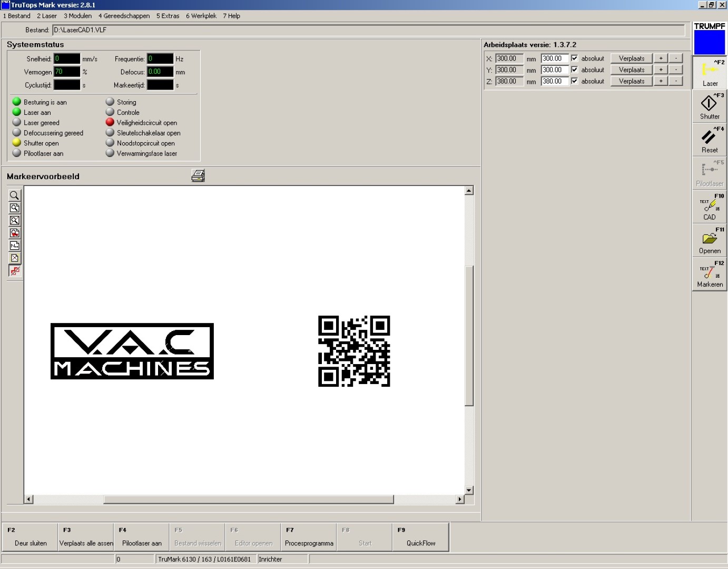This screenshot has width=728, height=569.
Task: Click the Y target position input field
Action: click(555, 70)
